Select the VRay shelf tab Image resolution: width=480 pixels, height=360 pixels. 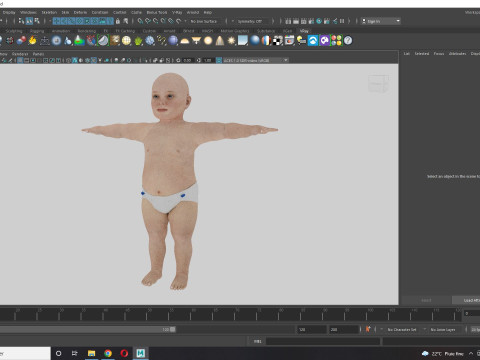[304, 31]
